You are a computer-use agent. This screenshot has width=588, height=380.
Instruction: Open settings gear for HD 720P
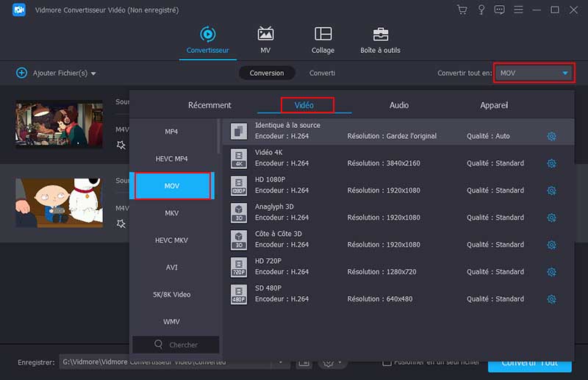(551, 272)
